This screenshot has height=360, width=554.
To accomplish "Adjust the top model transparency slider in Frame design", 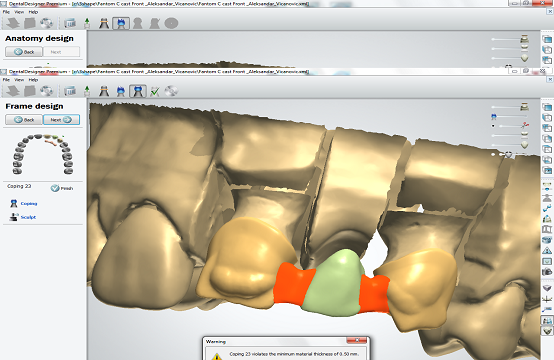I will coord(506,107).
